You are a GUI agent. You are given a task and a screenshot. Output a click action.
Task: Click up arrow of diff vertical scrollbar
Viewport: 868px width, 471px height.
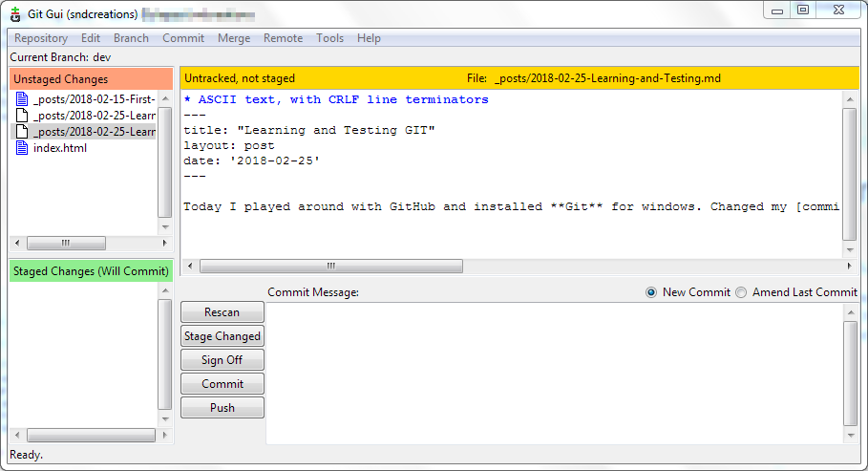click(x=850, y=99)
